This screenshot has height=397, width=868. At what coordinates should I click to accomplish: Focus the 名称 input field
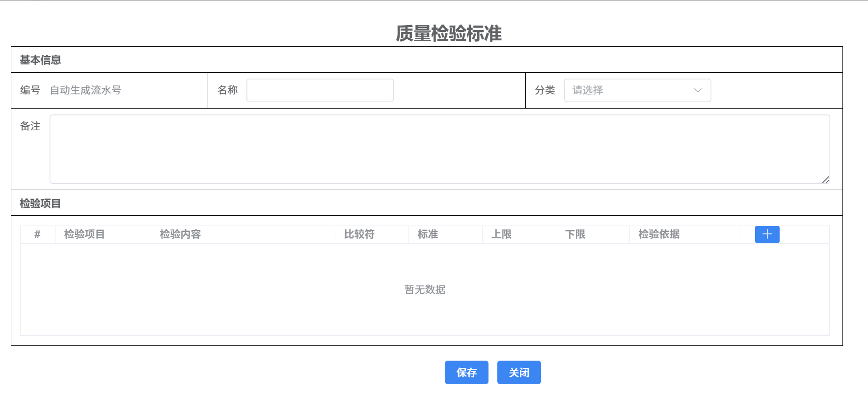point(320,90)
